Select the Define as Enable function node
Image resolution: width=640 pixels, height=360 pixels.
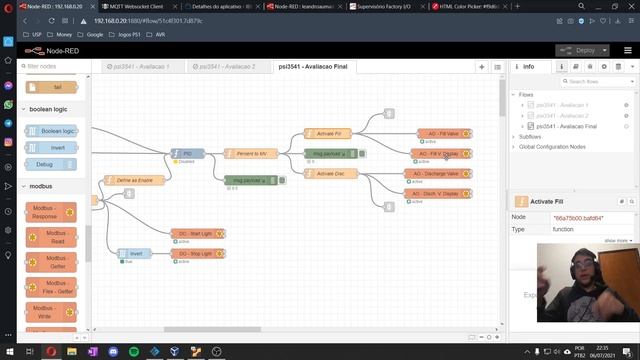pyautogui.click(x=134, y=180)
